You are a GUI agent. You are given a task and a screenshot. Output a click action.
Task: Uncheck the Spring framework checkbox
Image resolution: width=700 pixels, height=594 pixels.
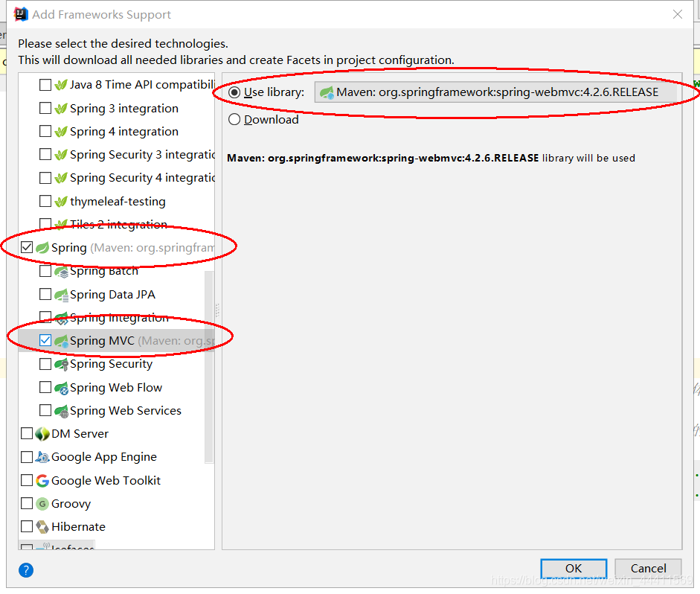tap(27, 247)
